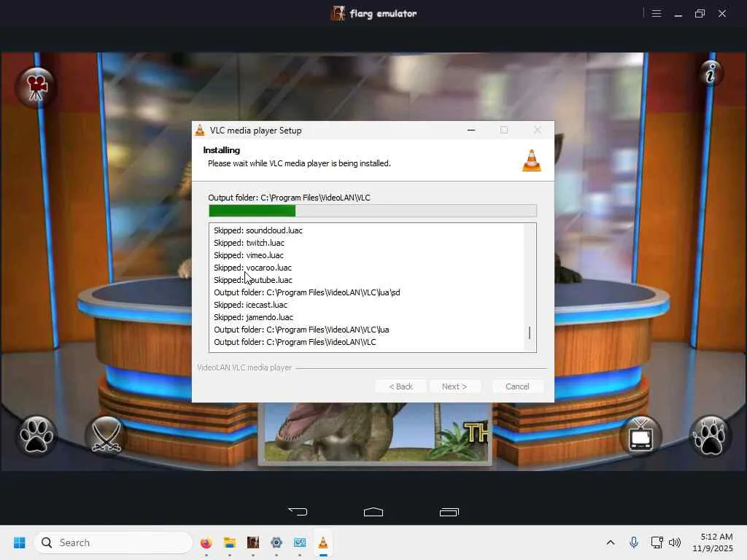Viewport: 747px width, 560px height.
Task: Click the emulator recent apps button
Action: [449, 512]
